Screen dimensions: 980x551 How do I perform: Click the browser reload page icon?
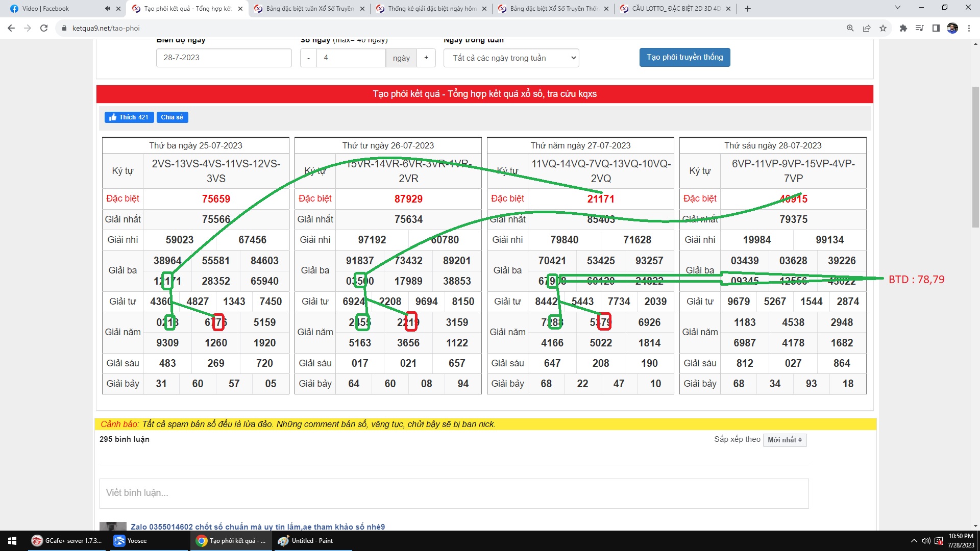pyautogui.click(x=44, y=28)
